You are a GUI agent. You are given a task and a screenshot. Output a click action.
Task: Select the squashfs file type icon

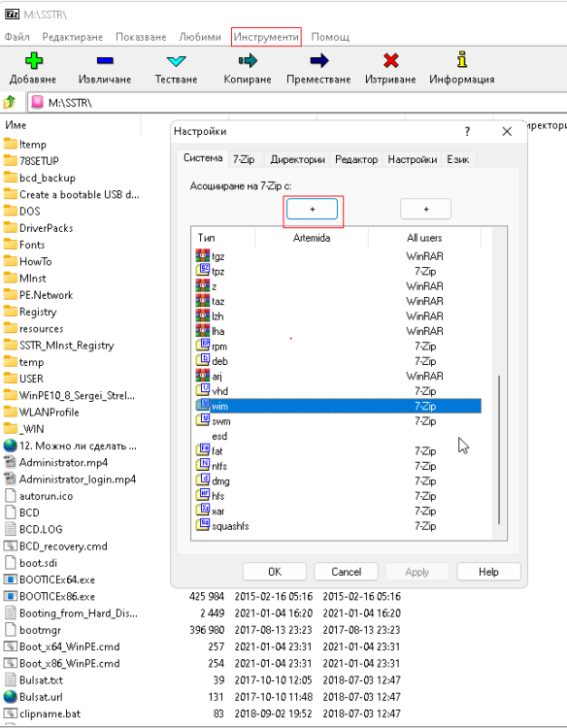(x=203, y=525)
